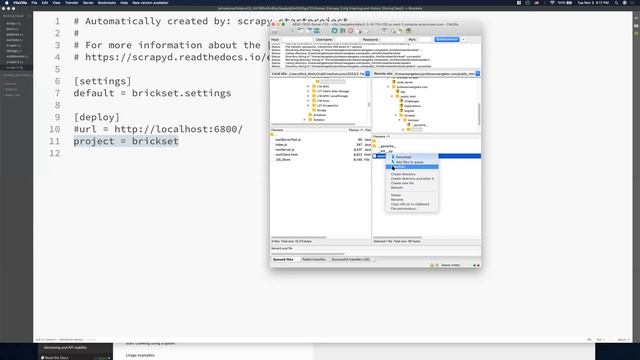Select restServerTest.js in local file list
Screen dimensions: 640x360
(x=288, y=140)
